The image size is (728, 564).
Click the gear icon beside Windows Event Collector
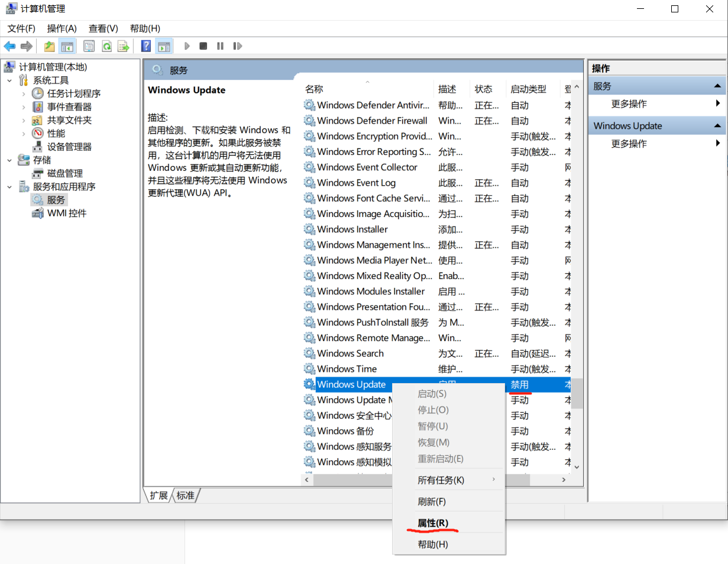tap(309, 167)
